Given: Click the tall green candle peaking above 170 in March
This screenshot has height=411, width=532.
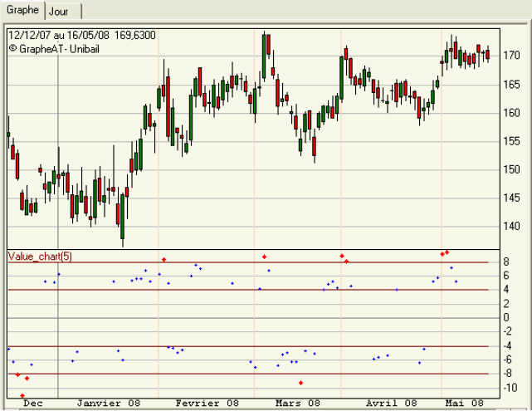Looking at the screenshot, I should click(x=264, y=56).
